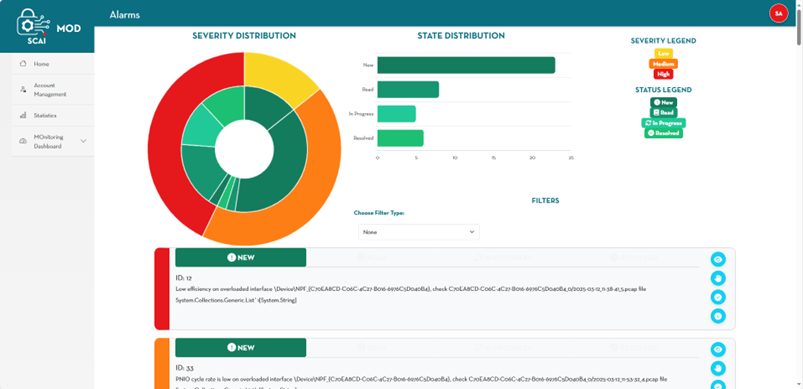Select the faded READ tab on alarm ID 33

point(371,348)
